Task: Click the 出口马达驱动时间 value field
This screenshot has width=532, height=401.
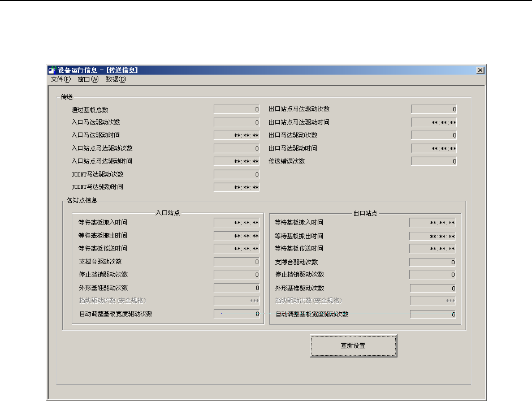Action: pyautogui.click(x=434, y=148)
